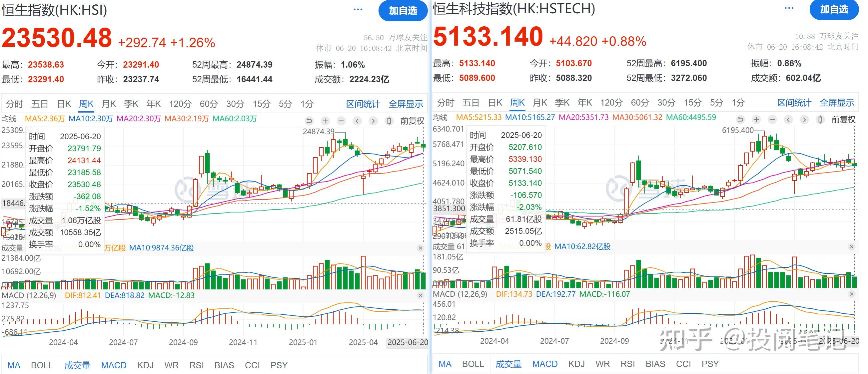This screenshot has height=374, width=868.
Task: Switch HSTECH chart to 1分 tab
Action: coord(738,103)
